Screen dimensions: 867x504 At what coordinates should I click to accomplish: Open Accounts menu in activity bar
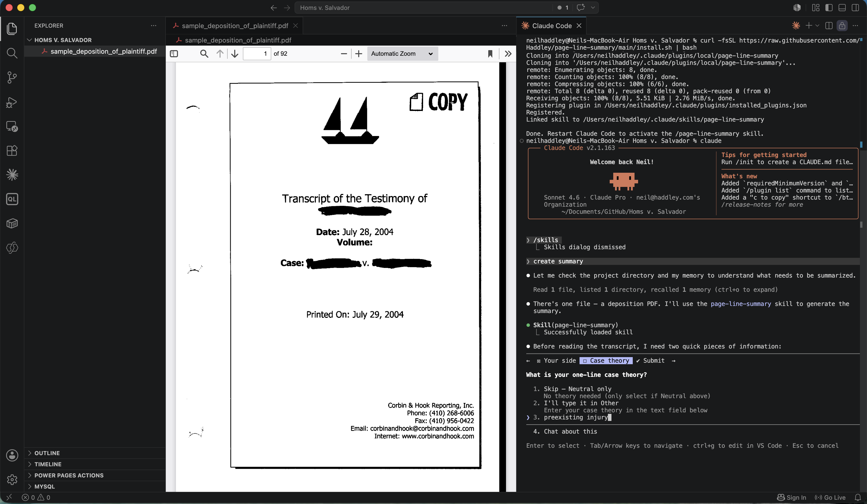coord(12,455)
